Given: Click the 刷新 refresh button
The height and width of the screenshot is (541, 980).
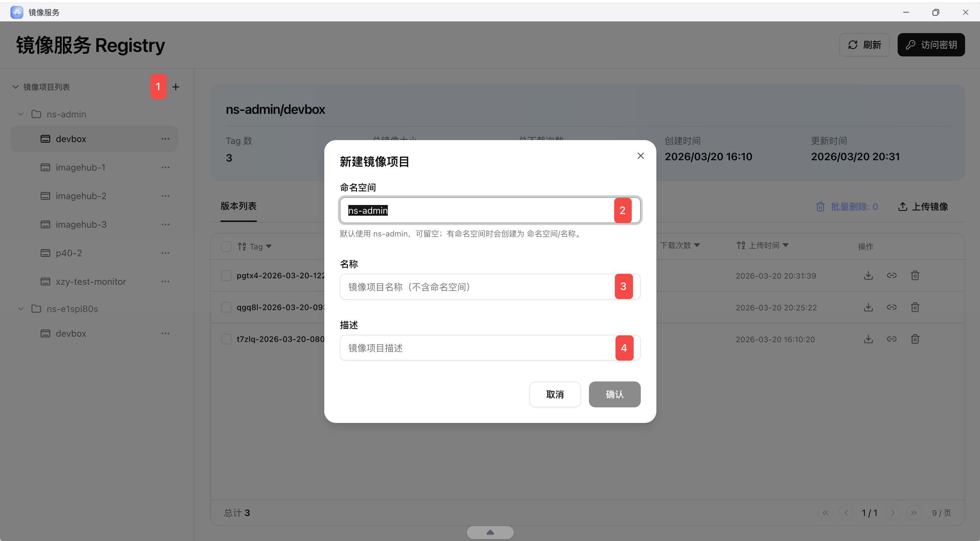Looking at the screenshot, I should [x=864, y=45].
